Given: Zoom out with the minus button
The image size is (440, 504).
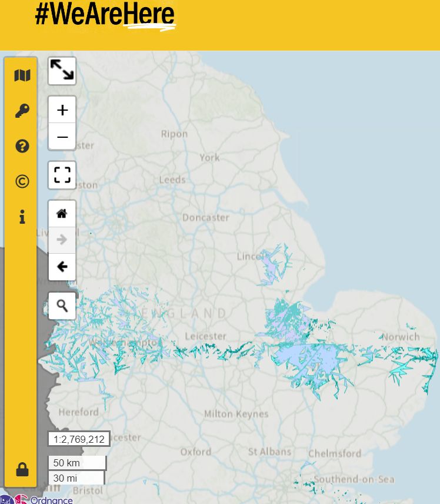Looking at the screenshot, I should click(x=62, y=137).
